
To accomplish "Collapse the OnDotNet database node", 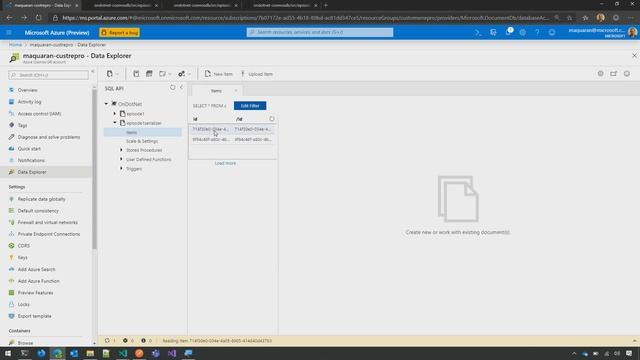I will [x=107, y=104].
